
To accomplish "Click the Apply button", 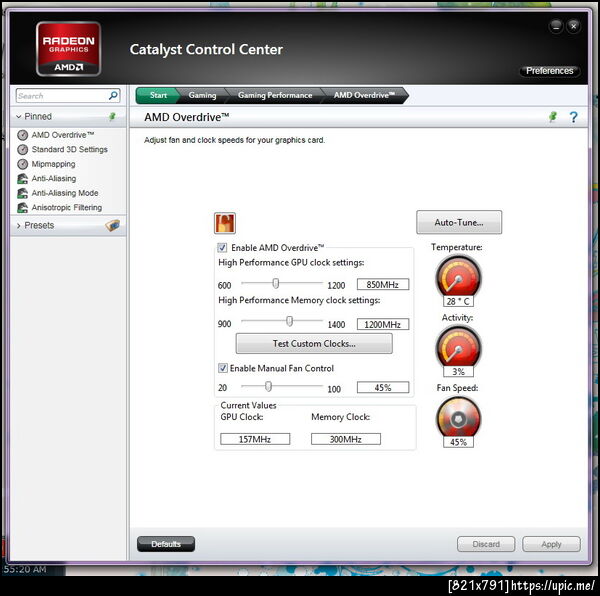I will [551, 544].
